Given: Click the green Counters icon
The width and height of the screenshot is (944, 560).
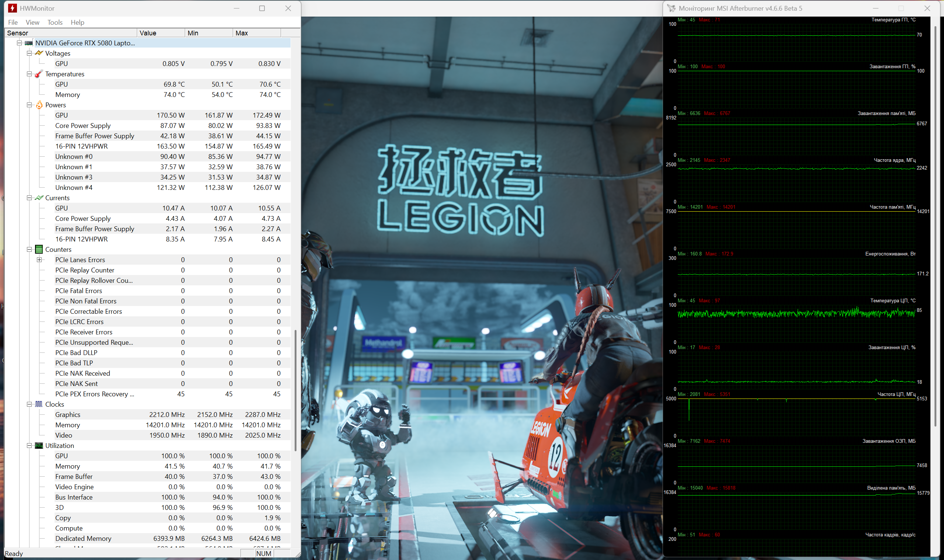Looking at the screenshot, I should pyautogui.click(x=39, y=250).
